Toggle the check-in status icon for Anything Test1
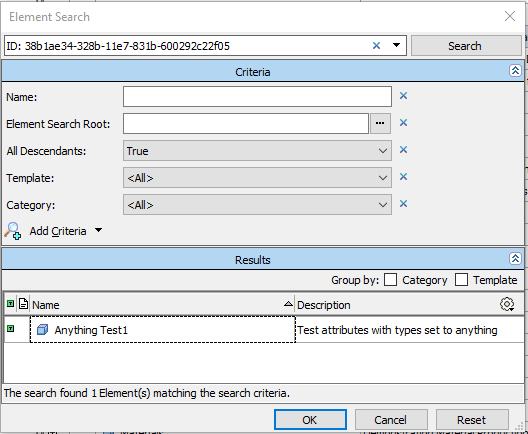The height and width of the screenshot is (434, 528). tap(10, 329)
